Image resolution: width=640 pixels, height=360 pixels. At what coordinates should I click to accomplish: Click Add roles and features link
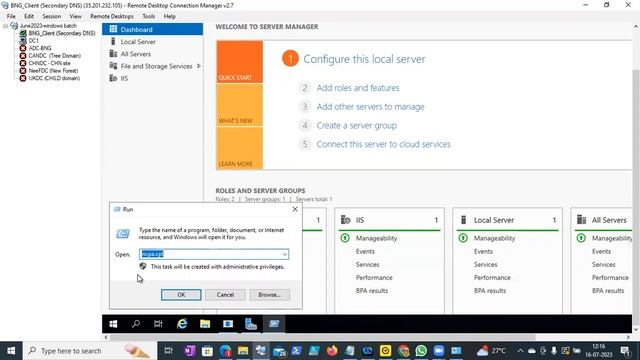[x=358, y=88]
